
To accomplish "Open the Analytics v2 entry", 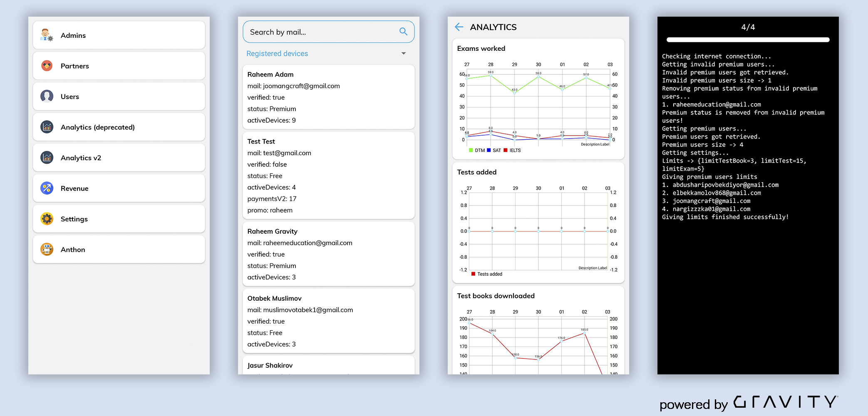I will point(119,158).
